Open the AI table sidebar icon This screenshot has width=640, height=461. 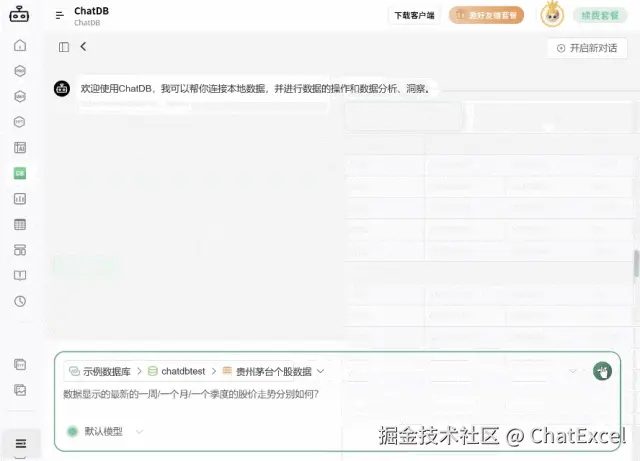tap(20, 147)
